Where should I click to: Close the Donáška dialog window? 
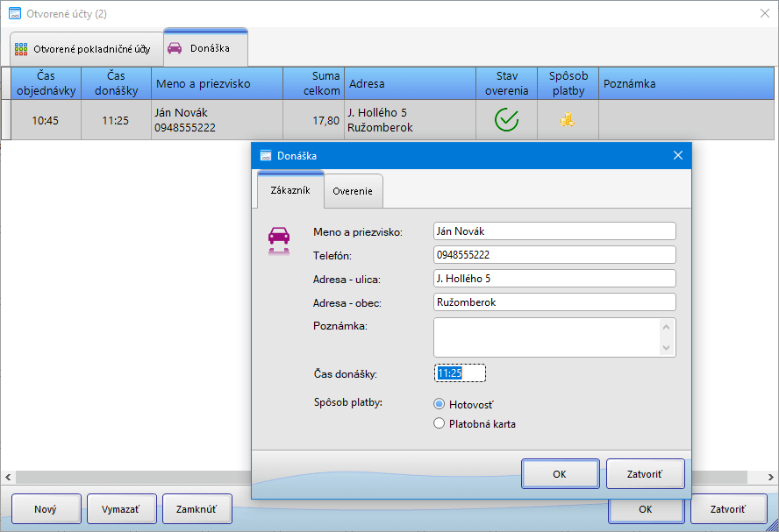677,155
